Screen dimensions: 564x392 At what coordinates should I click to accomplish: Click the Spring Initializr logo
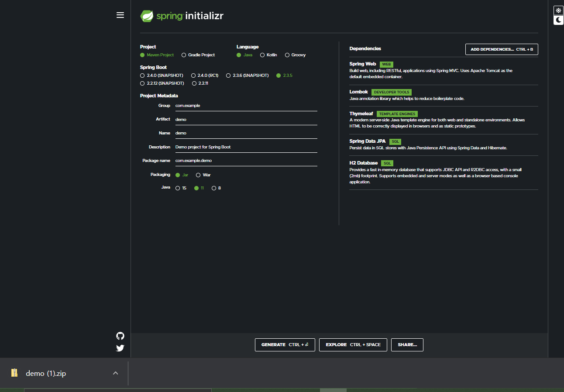182,16
